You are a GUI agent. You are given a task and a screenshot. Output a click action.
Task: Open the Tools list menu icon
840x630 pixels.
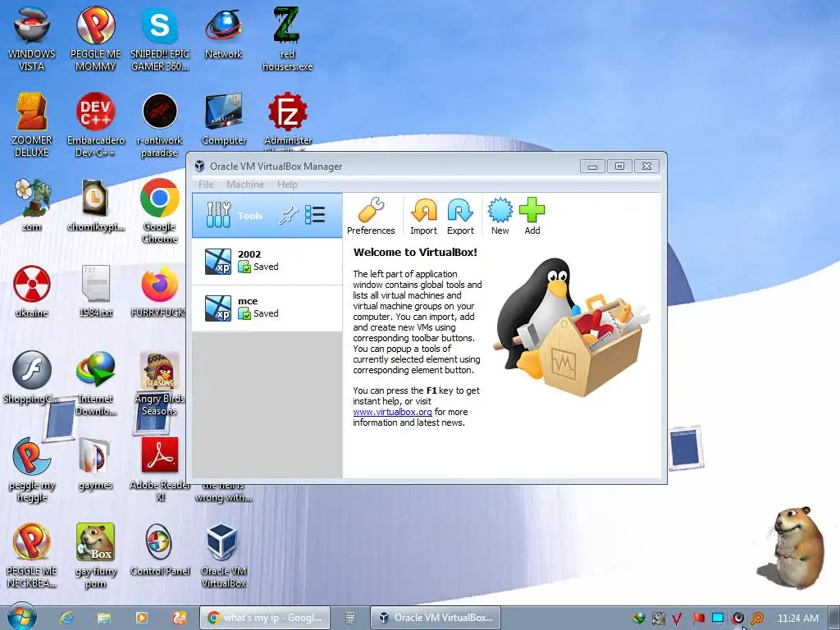pos(315,215)
